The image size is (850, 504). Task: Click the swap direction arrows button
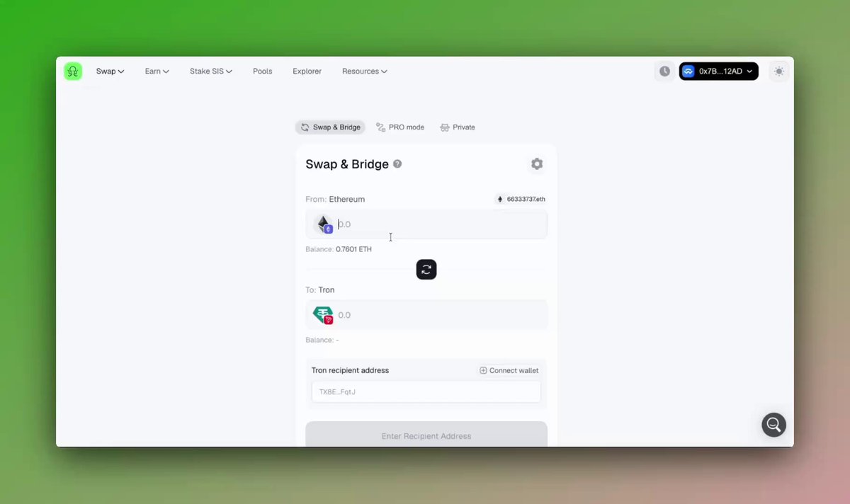coord(426,270)
